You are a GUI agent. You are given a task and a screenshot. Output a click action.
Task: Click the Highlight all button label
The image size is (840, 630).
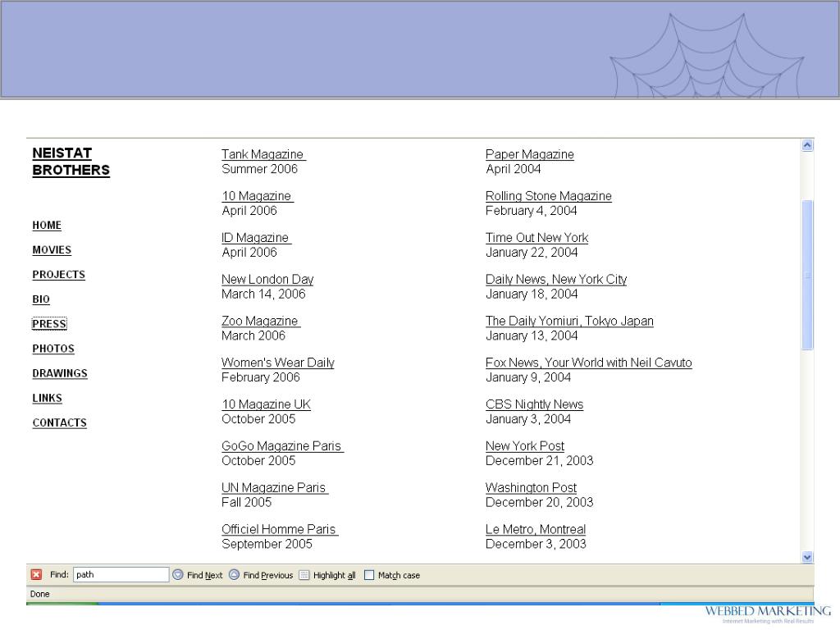pyautogui.click(x=335, y=575)
